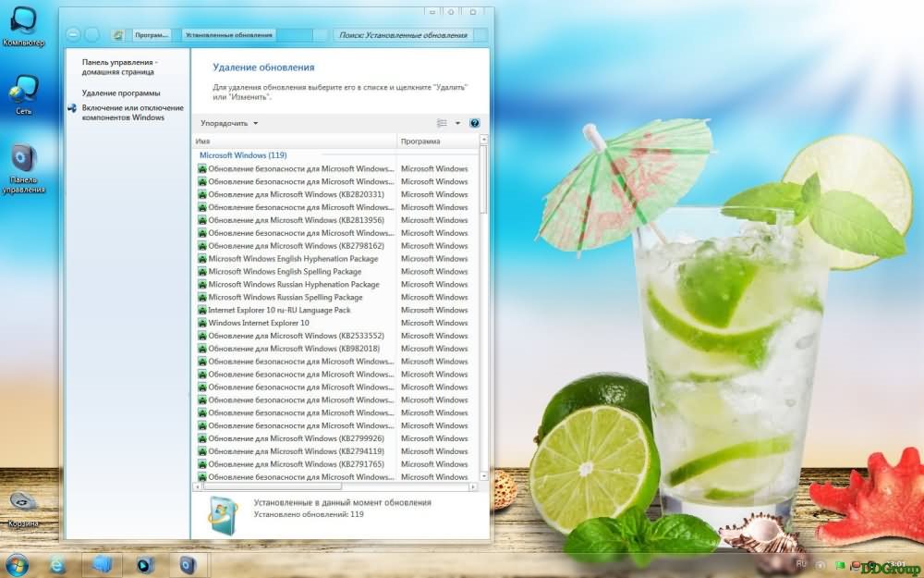This screenshot has height=578, width=924.
Task: Click the help question mark icon
Action: point(475,123)
